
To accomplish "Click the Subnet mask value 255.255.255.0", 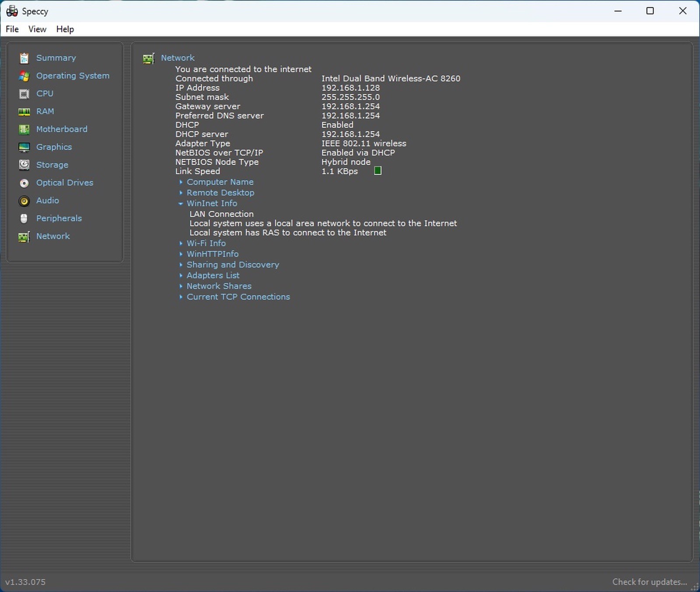I will (x=350, y=97).
